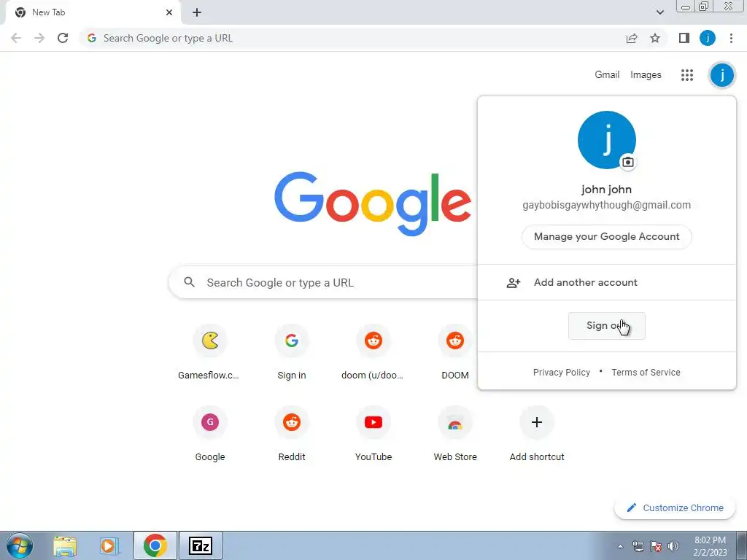Open 7-Zip from the taskbar
Screen dimensions: 747x560
pyautogui.click(x=200, y=545)
